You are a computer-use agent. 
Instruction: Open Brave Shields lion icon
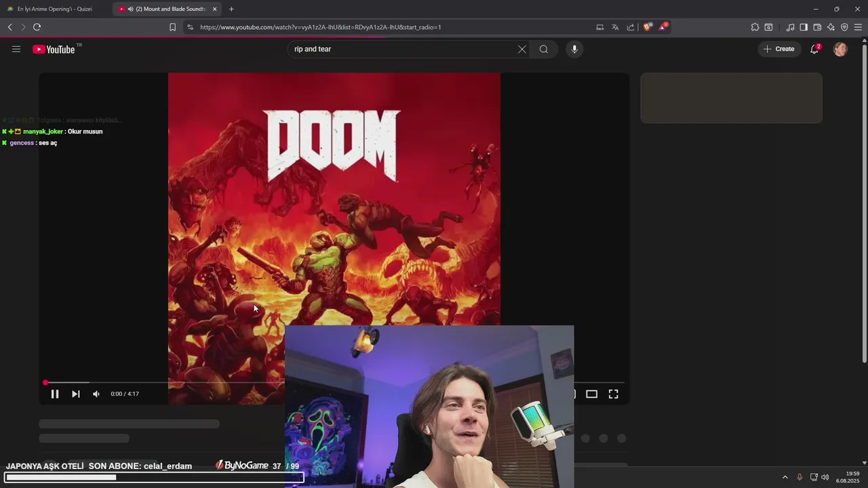[x=647, y=27]
